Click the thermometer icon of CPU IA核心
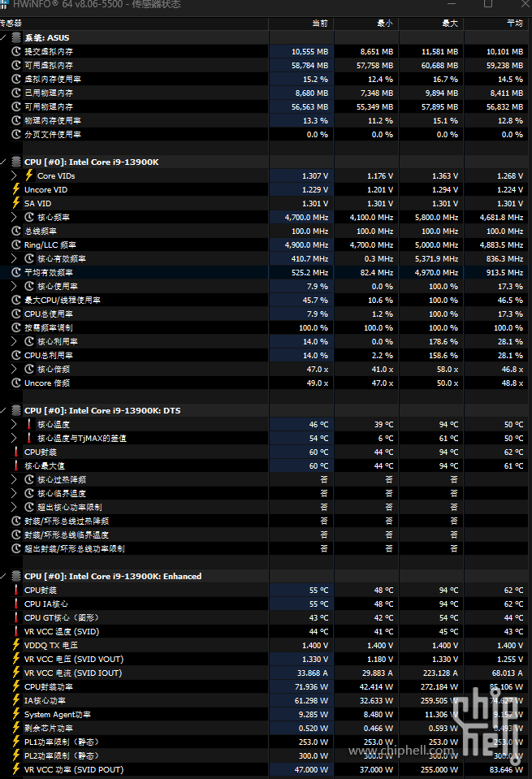 click(16, 604)
